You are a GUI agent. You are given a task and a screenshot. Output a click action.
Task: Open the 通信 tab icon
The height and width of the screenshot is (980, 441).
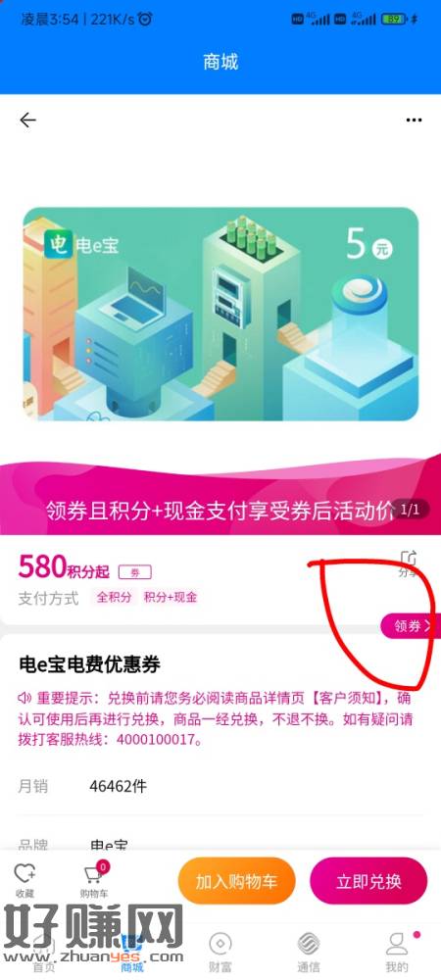click(308, 952)
